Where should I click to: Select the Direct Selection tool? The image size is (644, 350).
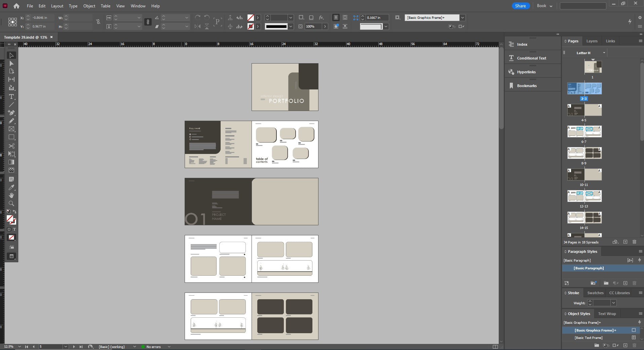click(11, 64)
